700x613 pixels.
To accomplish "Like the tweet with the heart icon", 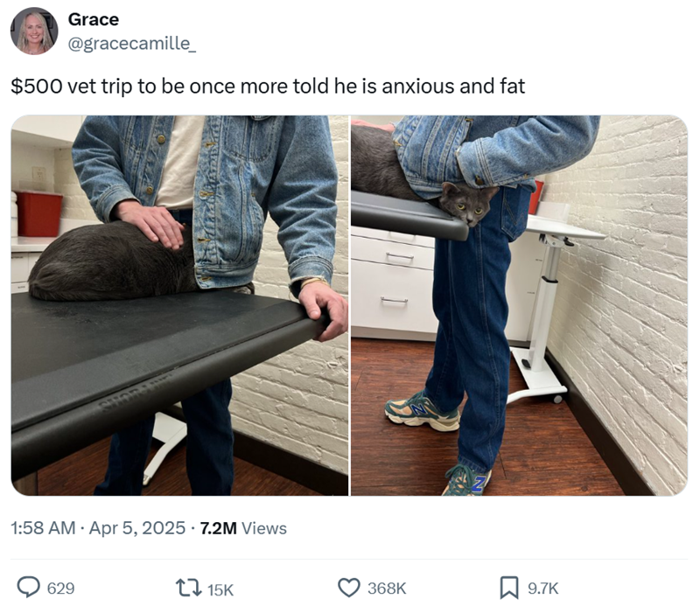I will [348, 588].
